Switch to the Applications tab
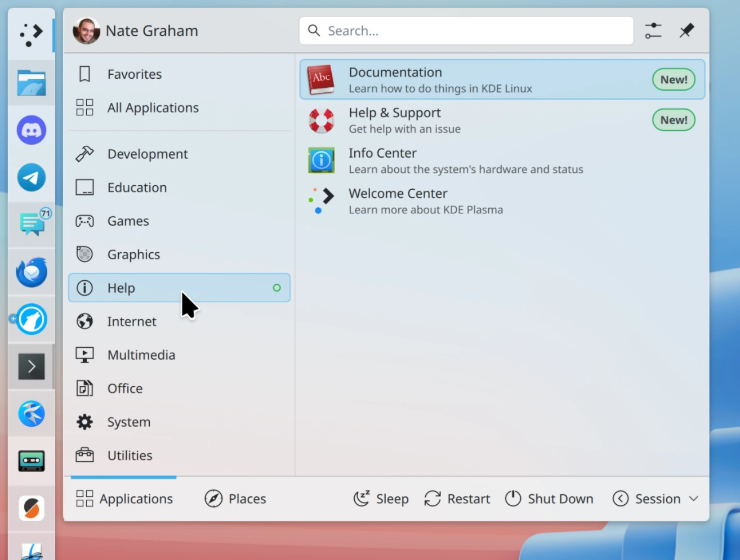740x560 pixels. pyautogui.click(x=124, y=499)
